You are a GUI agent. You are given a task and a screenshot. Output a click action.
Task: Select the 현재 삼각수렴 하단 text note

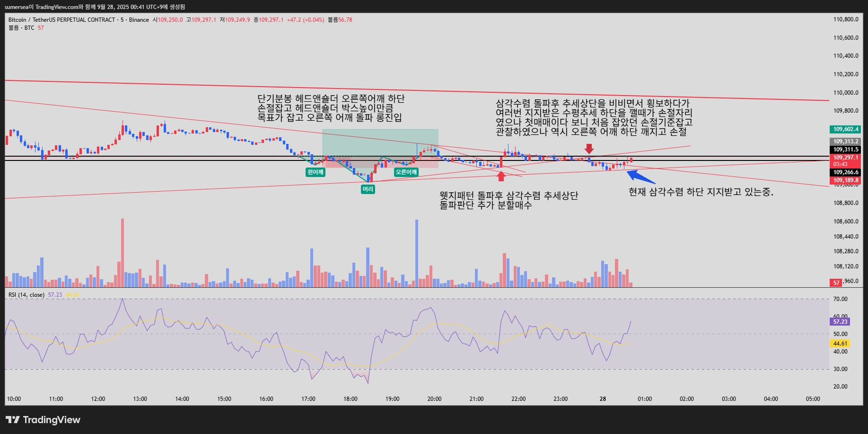tap(701, 192)
